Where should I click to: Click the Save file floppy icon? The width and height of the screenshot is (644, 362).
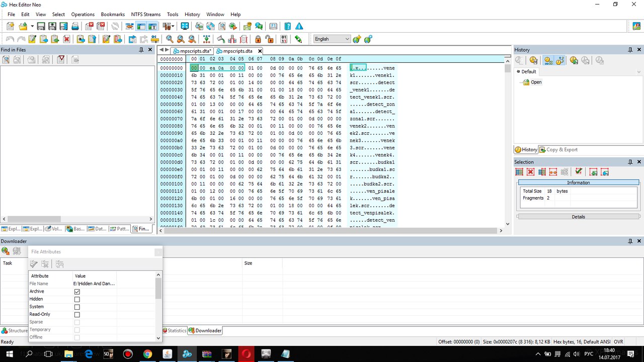[41, 26]
